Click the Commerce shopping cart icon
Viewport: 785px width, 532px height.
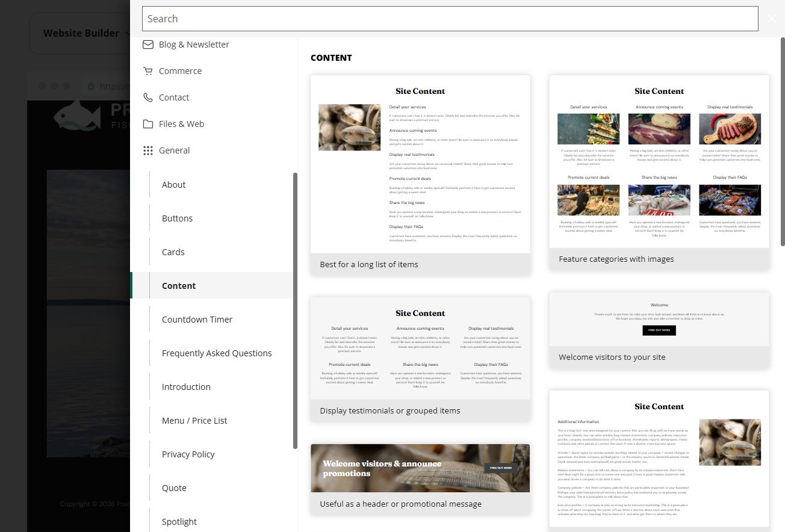[x=147, y=71]
